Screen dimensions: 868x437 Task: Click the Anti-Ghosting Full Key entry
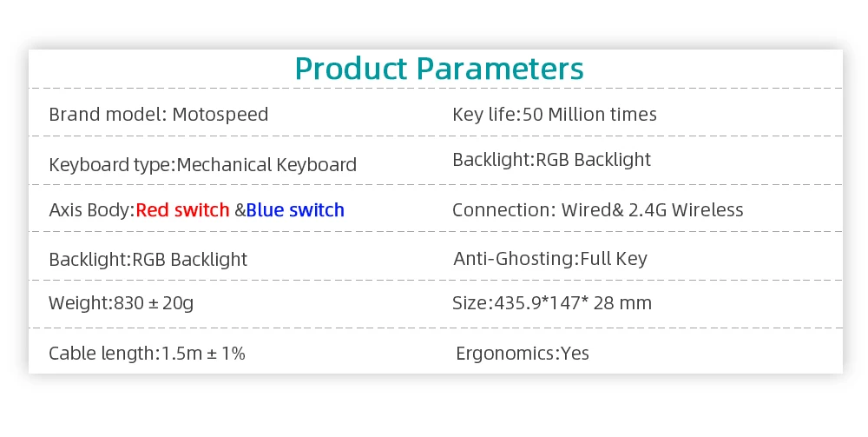pyautogui.click(x=550, y=259)
